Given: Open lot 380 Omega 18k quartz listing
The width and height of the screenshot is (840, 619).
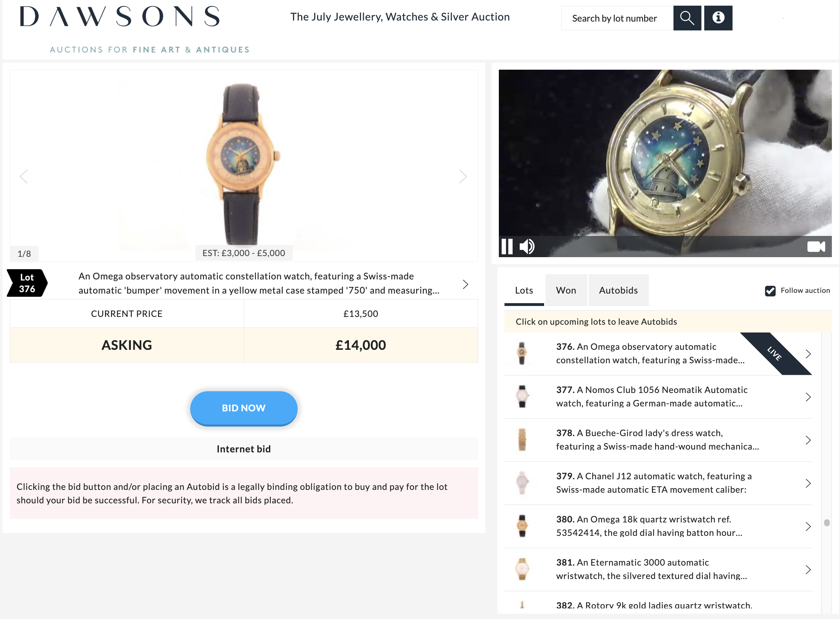Looking at the screenshot, I should pyautogui.click(x=658, y=526).
